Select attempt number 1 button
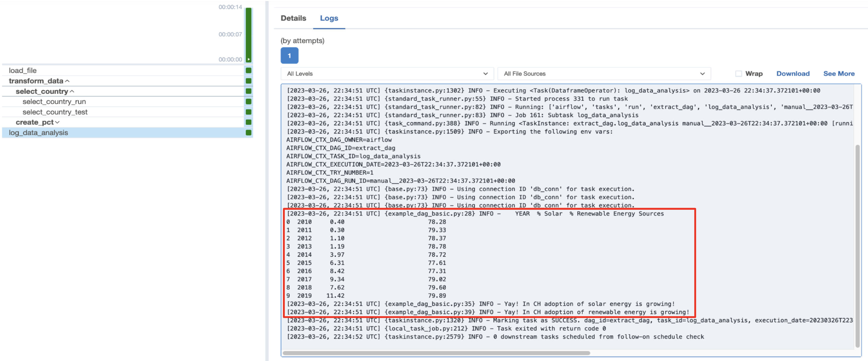The image size is (868, 361). [289, 56]
